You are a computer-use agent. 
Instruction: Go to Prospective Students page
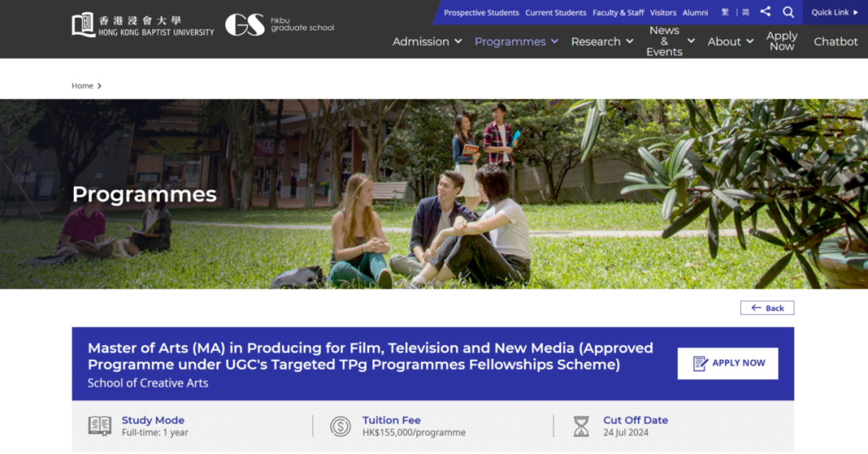tap(481, 12)
